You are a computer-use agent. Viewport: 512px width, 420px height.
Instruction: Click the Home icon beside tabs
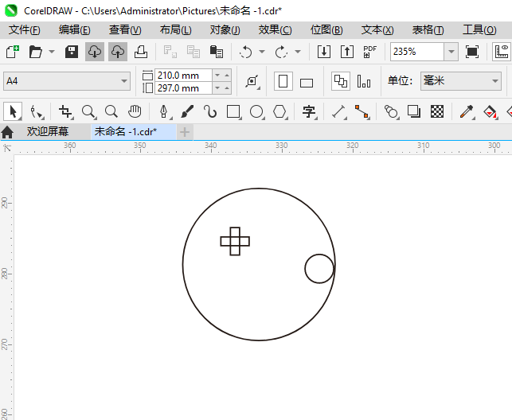(x=7, y=132)
